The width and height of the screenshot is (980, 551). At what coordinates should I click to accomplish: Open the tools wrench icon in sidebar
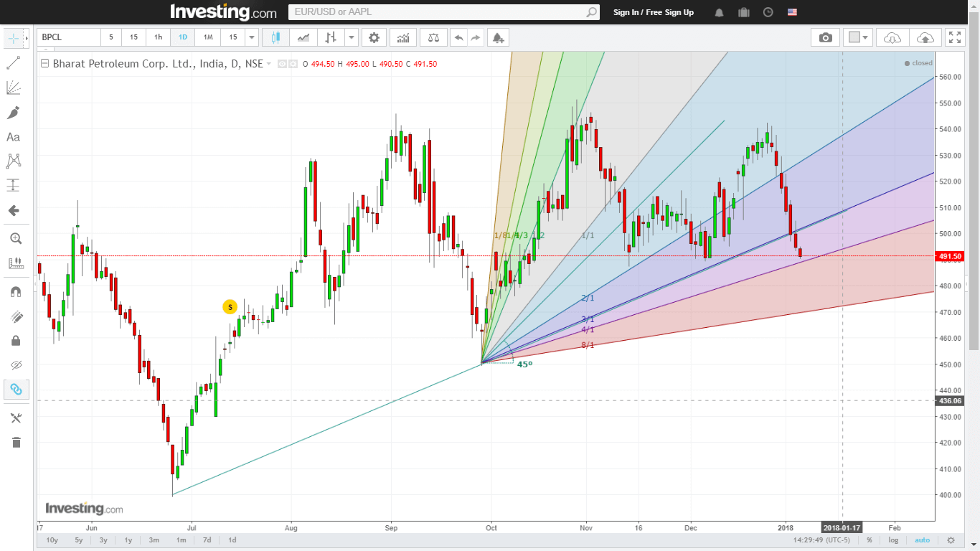click(x=16, y=418)
